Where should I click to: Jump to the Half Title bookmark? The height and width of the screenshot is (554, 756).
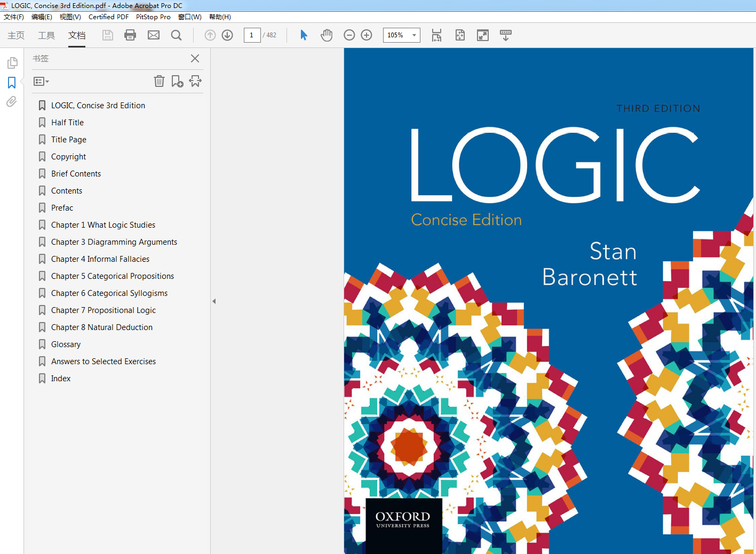pyautogui.click(x=67, y=123)
